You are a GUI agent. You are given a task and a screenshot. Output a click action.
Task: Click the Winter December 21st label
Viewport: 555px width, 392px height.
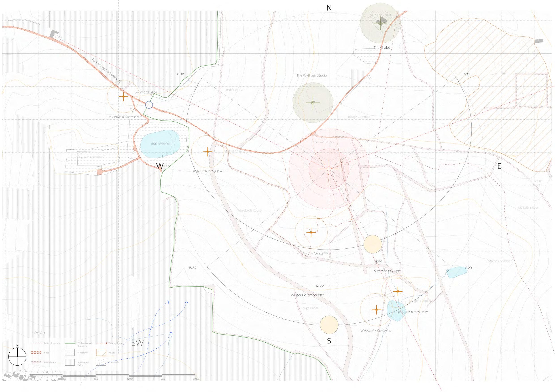307,295
